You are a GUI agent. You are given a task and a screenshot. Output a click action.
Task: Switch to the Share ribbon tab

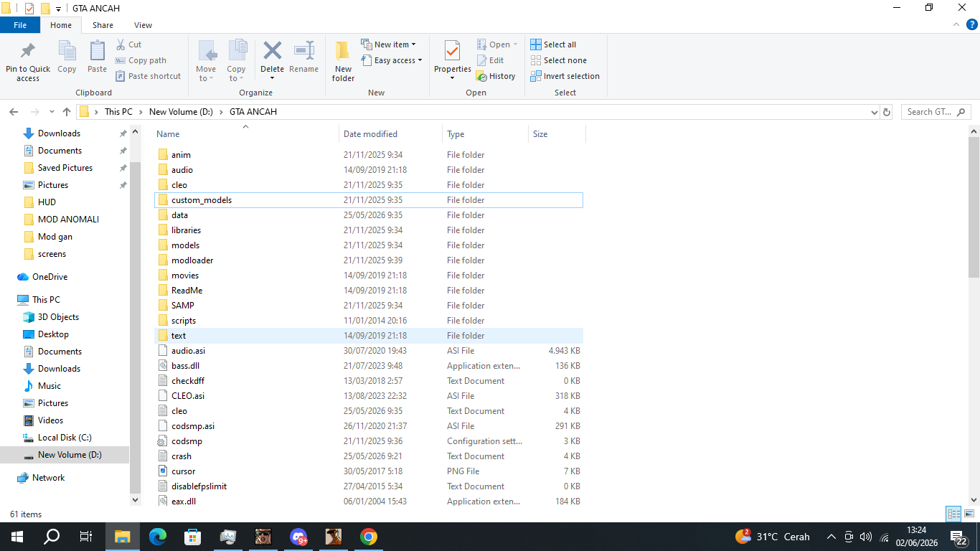point(103,25)
